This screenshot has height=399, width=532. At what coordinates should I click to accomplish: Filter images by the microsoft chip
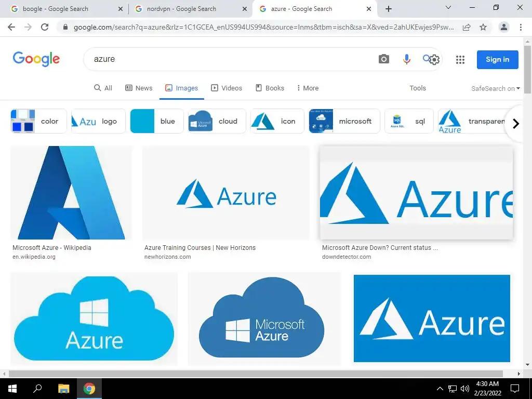tap(344, 121)
